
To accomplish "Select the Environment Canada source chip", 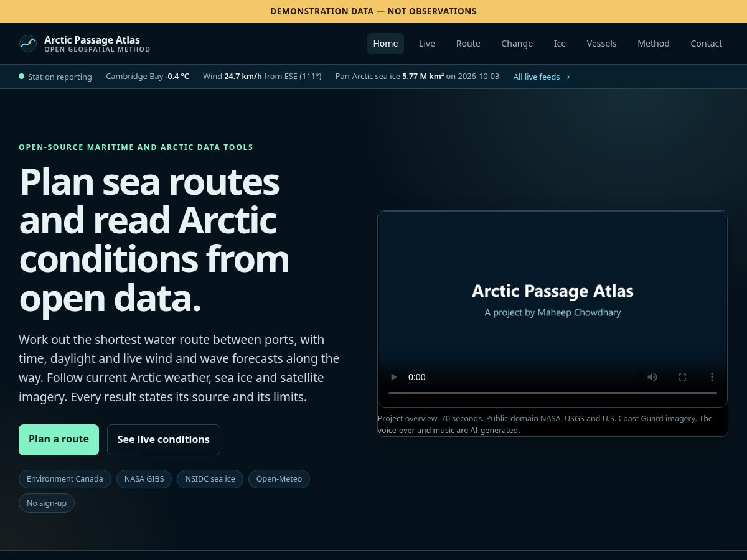I will coord(65,479).
